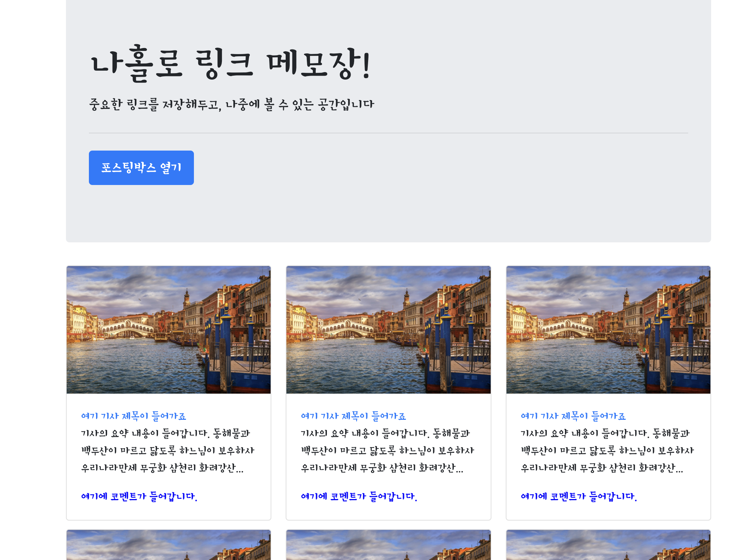Click the bottom-right partially visible card image
The image size is (752, 560).
[608, 545]
